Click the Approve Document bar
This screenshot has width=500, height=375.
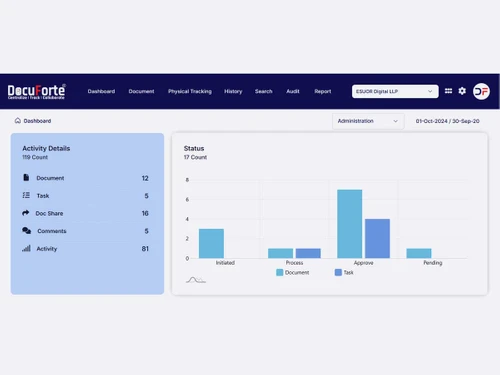click(350, 224)
